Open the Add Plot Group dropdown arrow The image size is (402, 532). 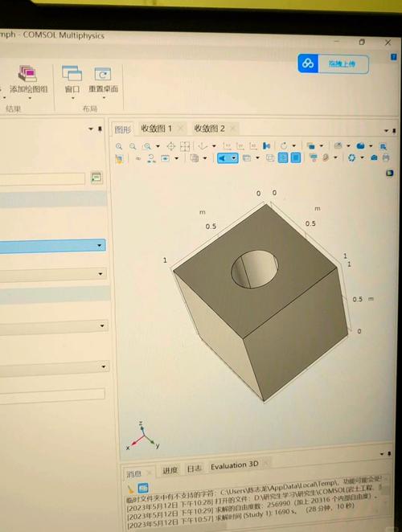click(30, 98)
